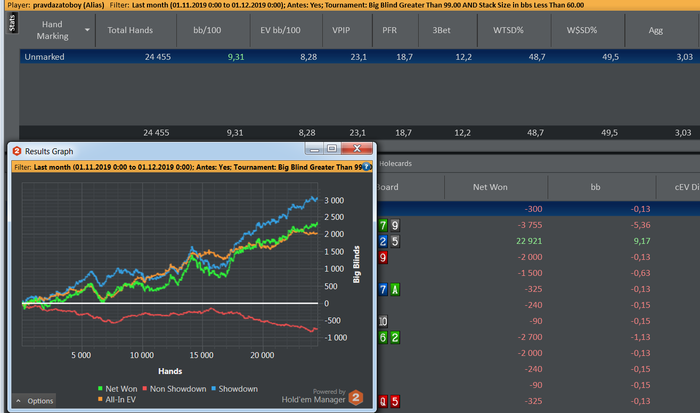Screen dimensions: 700x413
Task: Sort by bb/100 column header
Action: [207, 30]
